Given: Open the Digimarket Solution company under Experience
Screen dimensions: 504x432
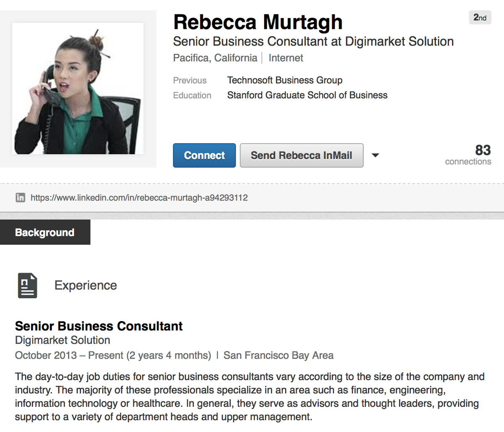Looking at the screenshot, I should (63, 340).
